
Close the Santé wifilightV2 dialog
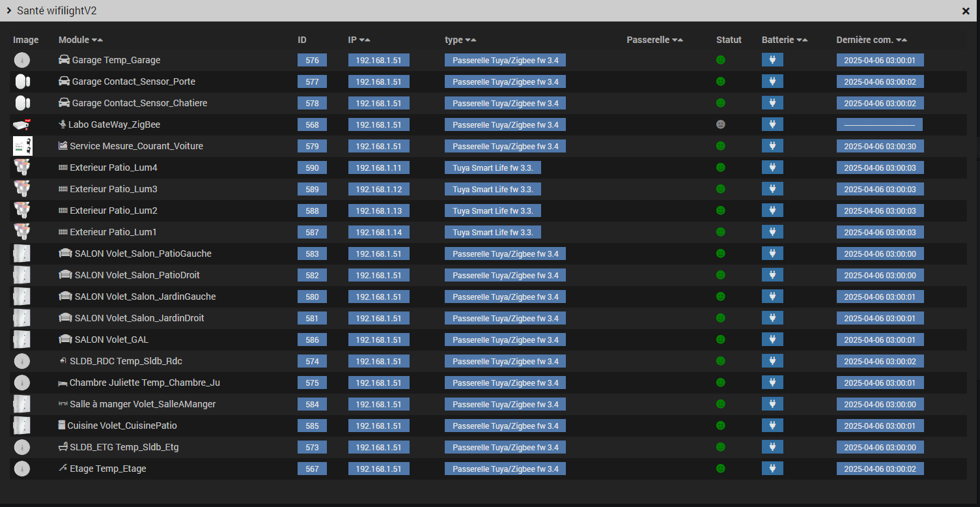click(966, 11)
